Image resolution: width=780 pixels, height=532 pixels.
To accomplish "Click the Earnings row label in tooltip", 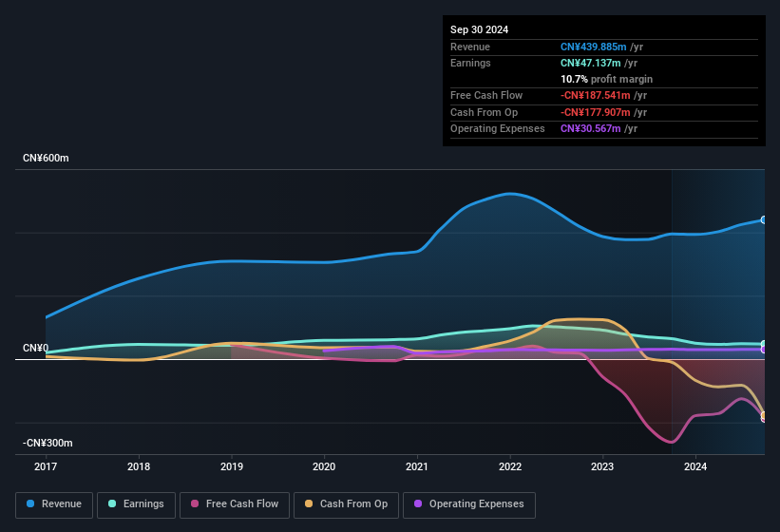I will (x=470, y=63).
